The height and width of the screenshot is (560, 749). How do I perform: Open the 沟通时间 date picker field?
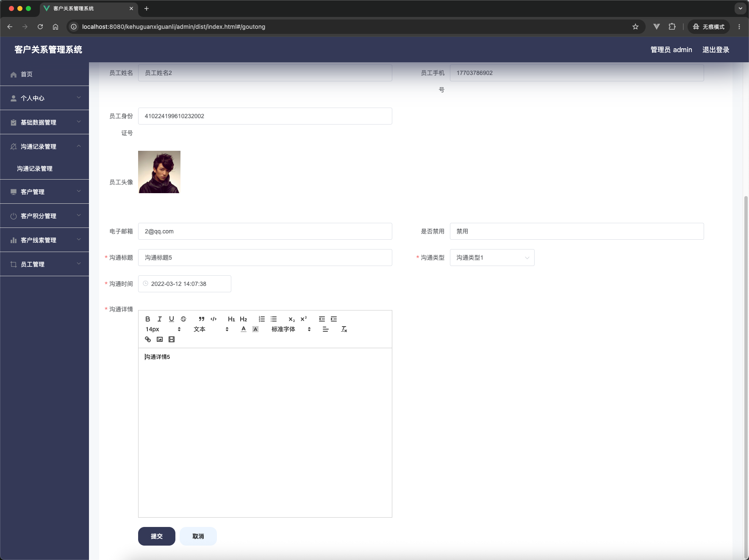pos(184,284)
